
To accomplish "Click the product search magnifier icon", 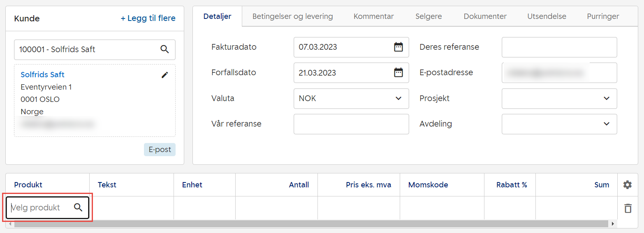I will [x=78, y=208].
